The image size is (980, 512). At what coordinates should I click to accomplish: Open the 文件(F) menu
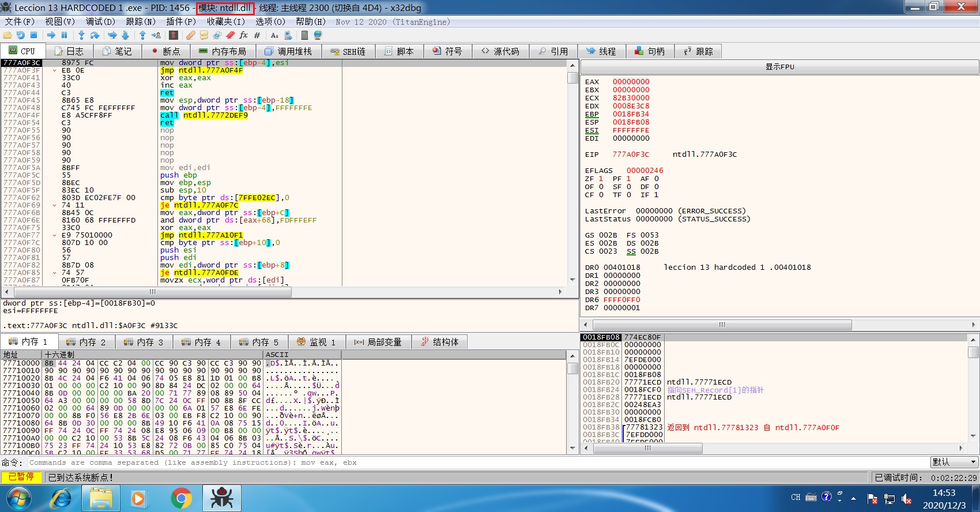click(x=20, y=21)
